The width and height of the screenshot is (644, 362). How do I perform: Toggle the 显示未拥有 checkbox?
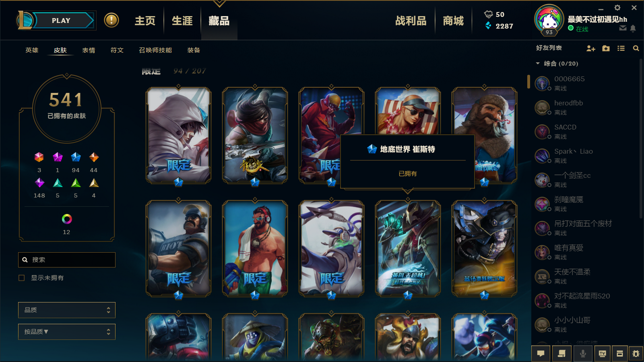pos(22,278)
